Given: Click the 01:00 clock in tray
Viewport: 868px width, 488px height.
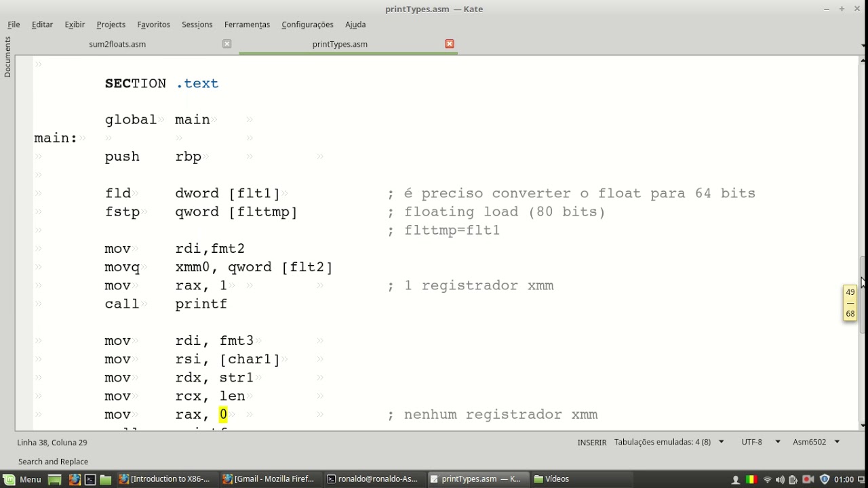Looking at the screenshot, I should coord(844,480).
